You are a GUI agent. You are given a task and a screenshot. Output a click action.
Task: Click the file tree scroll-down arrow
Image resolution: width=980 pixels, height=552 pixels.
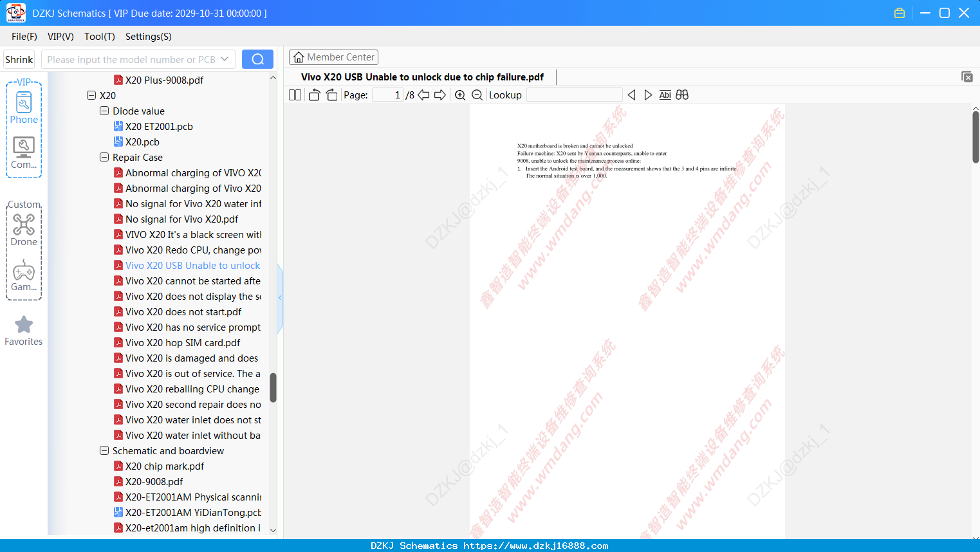(273, 530)
